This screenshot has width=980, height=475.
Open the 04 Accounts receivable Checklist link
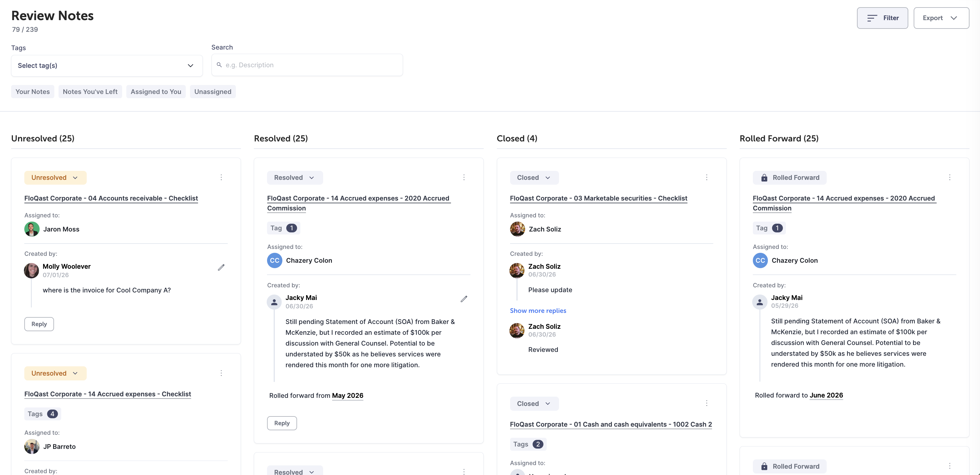[x=111, y=198]
